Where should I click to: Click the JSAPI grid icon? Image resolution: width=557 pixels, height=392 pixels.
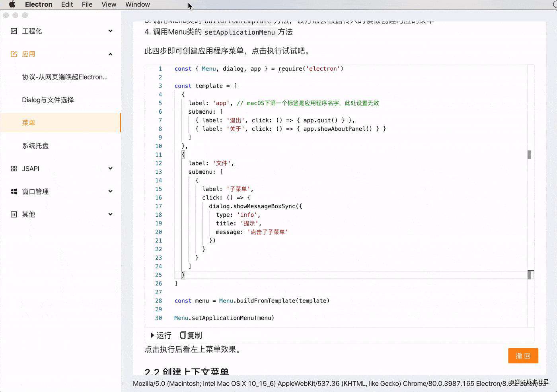[x=14, y=169]
